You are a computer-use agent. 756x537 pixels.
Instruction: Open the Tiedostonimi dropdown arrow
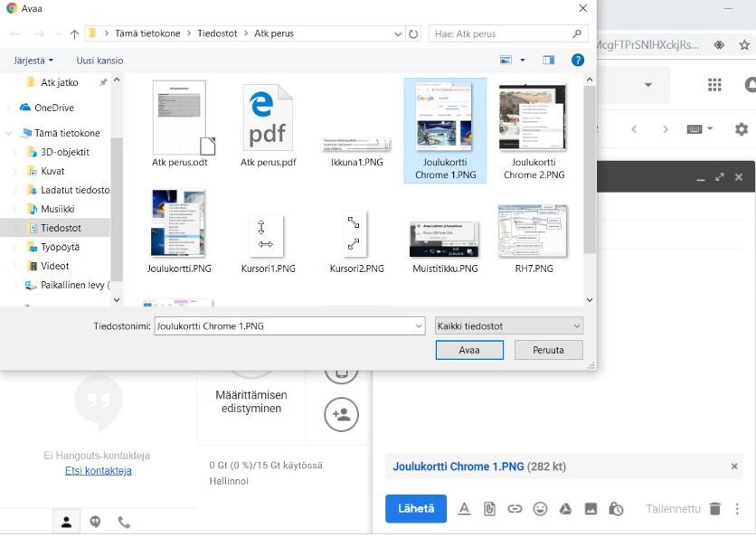coord(419,326)
